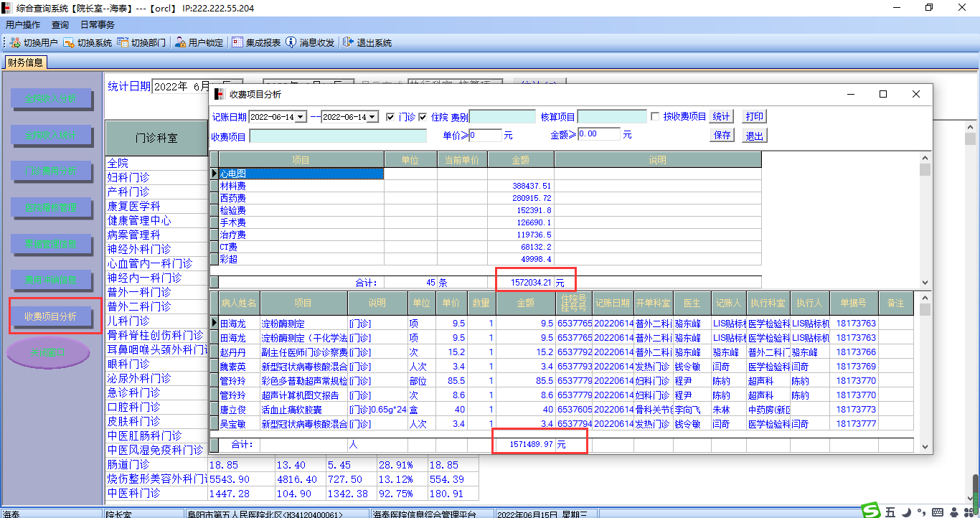Click the 打印 print button
Screen dimensions: 980x518
click(x=755, y=117)
